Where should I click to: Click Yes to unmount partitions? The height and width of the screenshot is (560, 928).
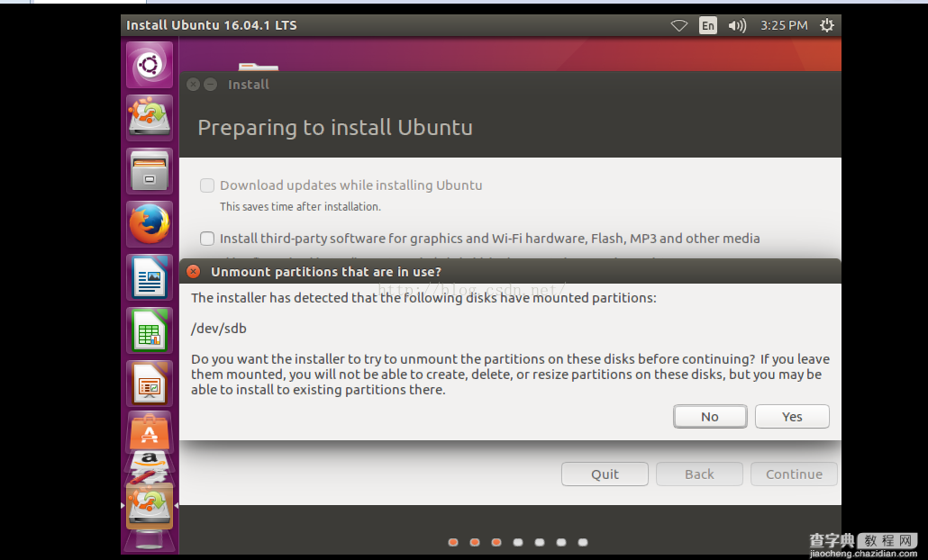pos(792,416)
